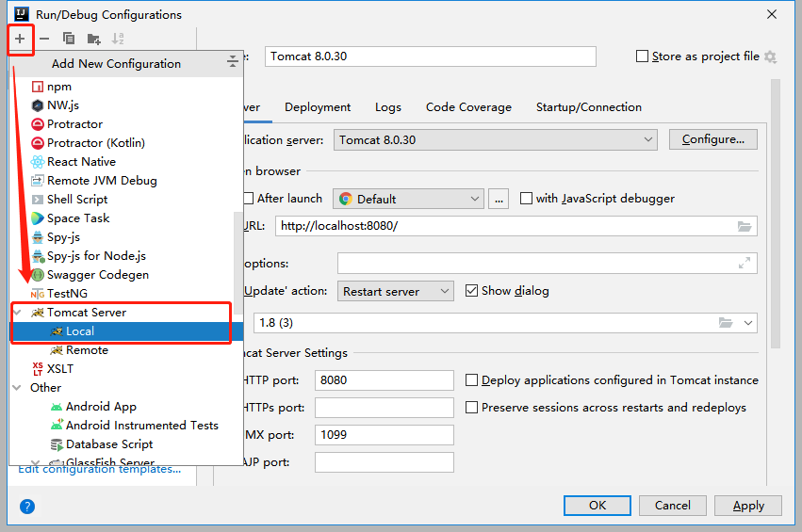
Task: Toggle the After launch checkbox
Action: tap(248, 199)
